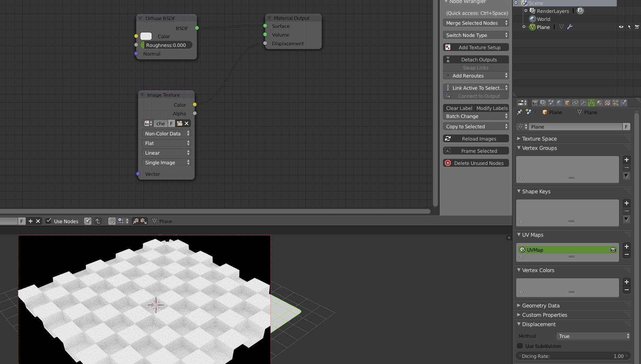Open the Copy to Selected menu
Image resolution: width=641 pixels, height=364 pixels.
[x=476, y=126]
